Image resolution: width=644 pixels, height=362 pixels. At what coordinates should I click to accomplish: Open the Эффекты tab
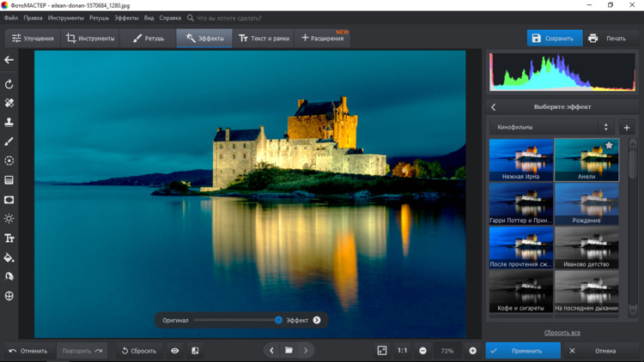point(204,39)
